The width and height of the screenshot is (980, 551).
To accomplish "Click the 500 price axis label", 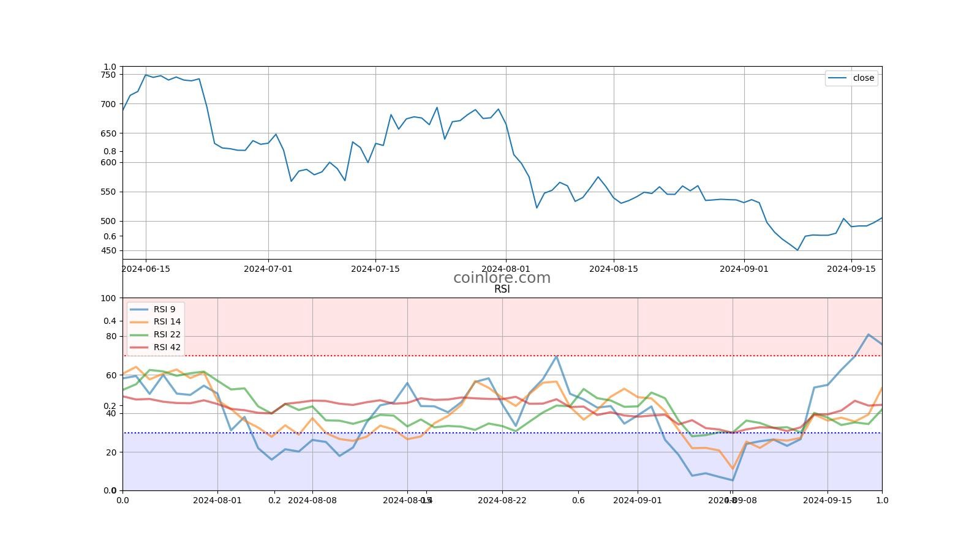I will [108, 221].
